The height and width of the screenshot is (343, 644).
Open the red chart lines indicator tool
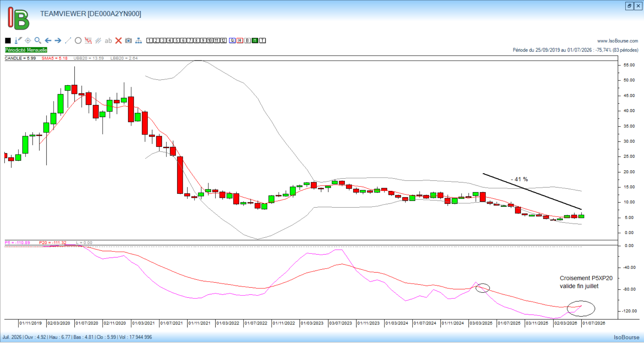88,41
